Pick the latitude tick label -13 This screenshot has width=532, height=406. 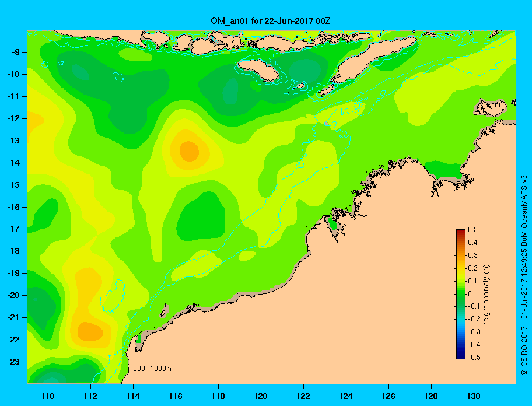pyautogui.click(x=13, y=141)
